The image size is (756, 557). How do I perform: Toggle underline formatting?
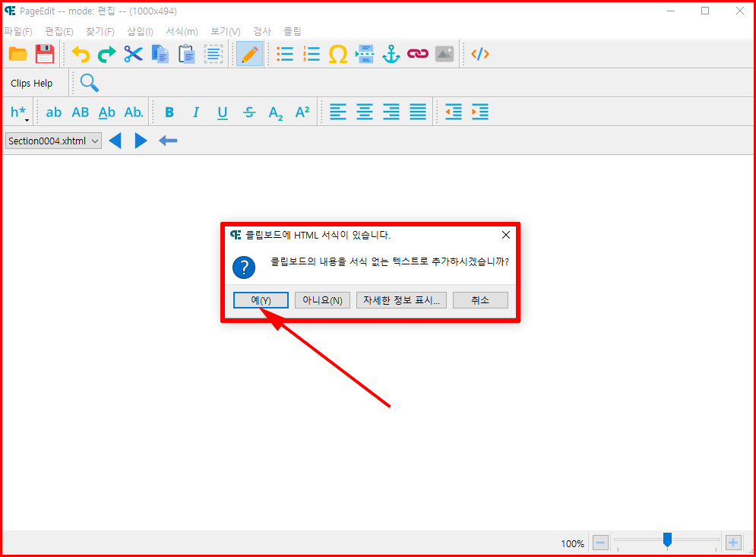click(x=223, y=112)
